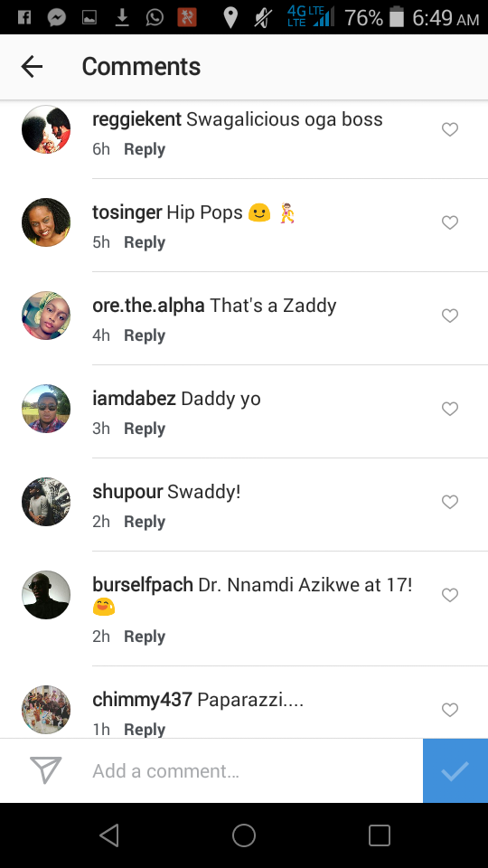488x868 pixels.
Task: Open ore.the.alpha's profile avatar
Action: [x=46, y=315]
